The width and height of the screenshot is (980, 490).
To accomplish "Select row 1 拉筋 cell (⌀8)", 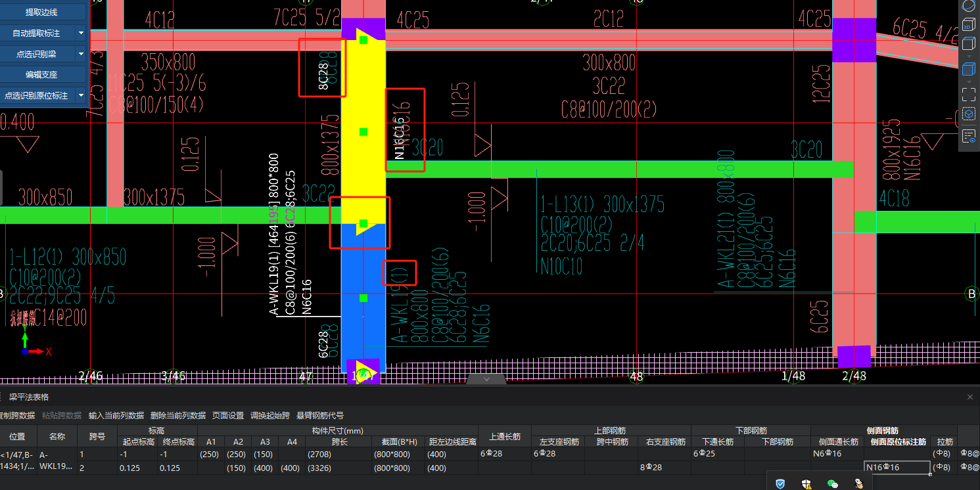I will (943, 454).
